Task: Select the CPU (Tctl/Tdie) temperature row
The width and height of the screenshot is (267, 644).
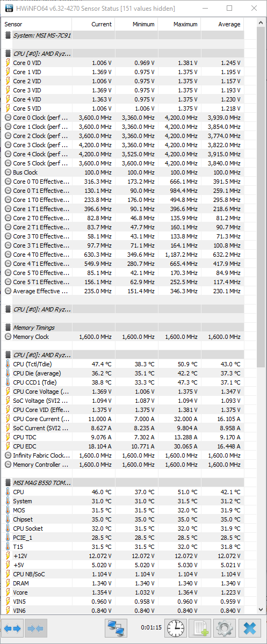Action: tap(123, 364)
